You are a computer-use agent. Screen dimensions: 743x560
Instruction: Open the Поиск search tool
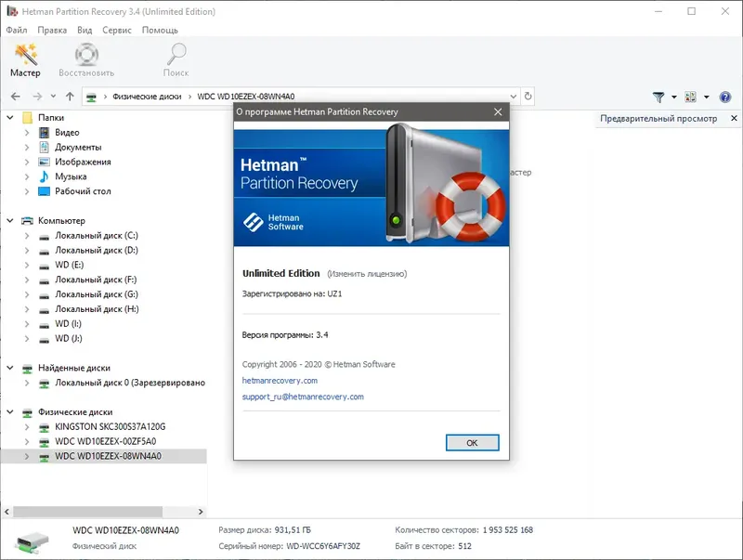tap(176, 59)
